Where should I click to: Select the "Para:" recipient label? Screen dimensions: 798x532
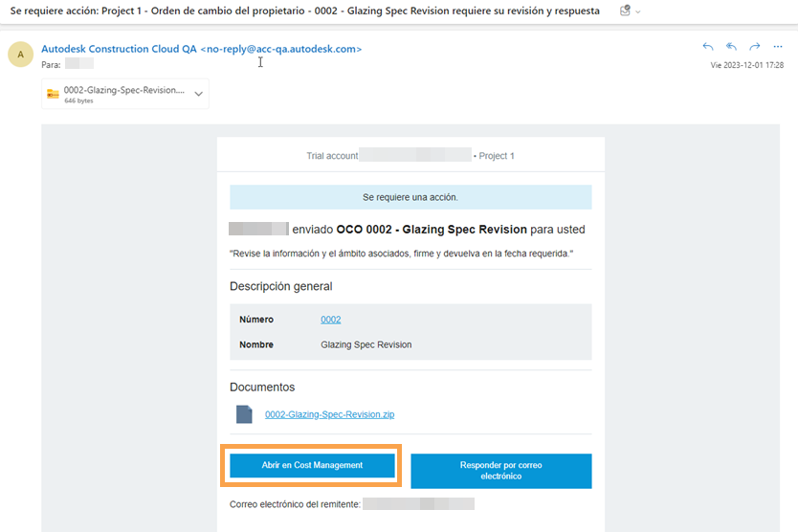point(51,65)
